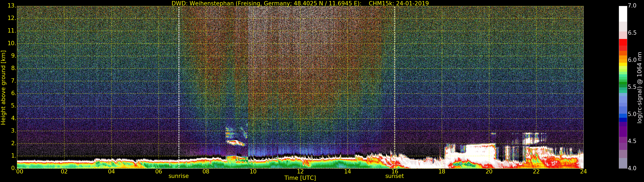The image size is (644, 182).
Task: Click the y-axis tick label '7.'
Action: [x=14, y=81]
